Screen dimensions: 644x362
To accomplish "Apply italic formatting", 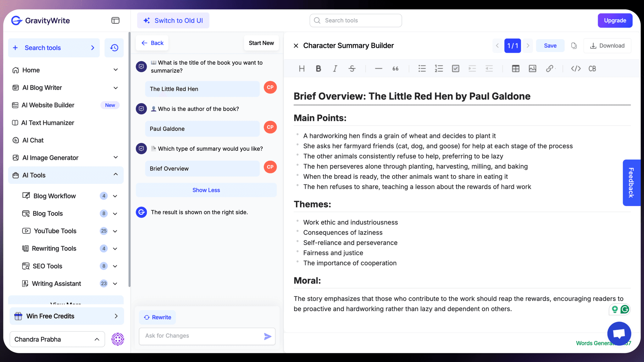I will tap(335, 69).
